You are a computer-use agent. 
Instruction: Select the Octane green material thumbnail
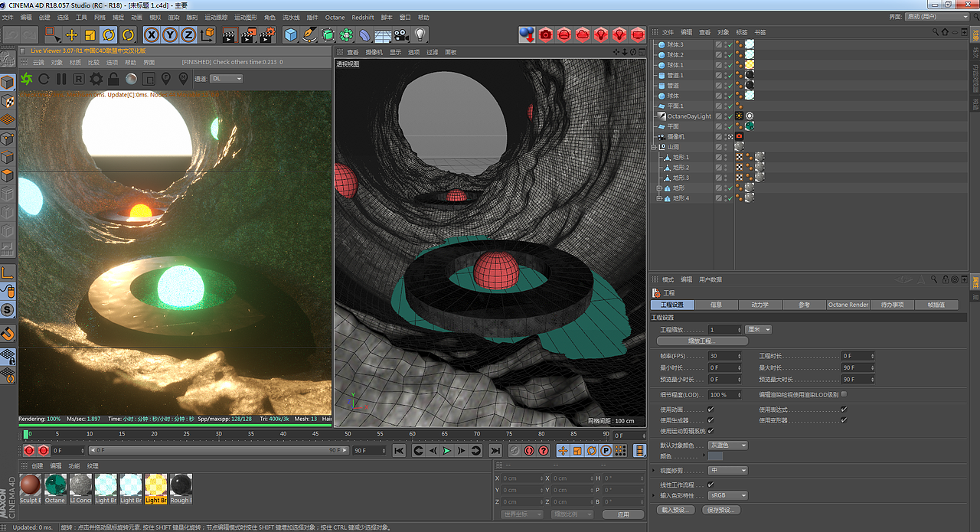[x=55, y=488]
